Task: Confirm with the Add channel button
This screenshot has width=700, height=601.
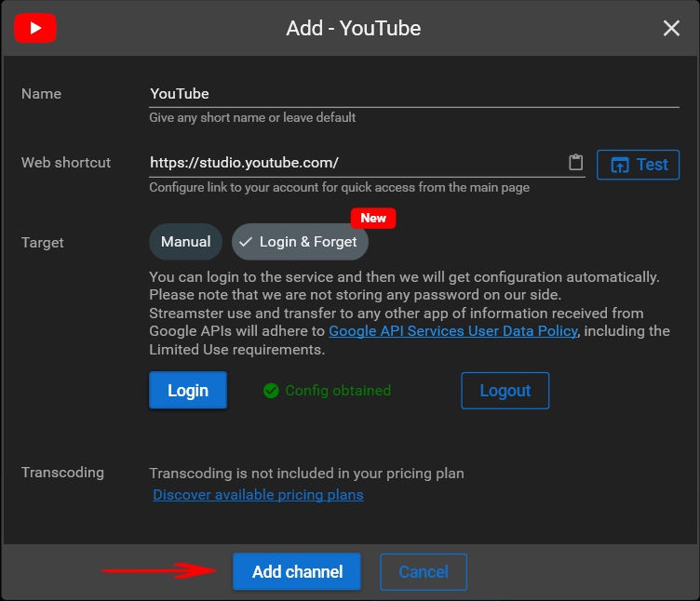Action: (297, 571)
